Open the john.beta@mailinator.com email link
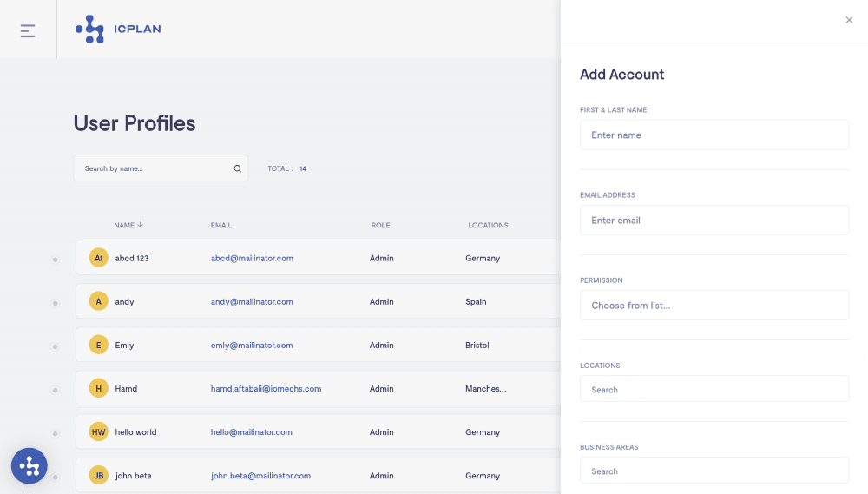The width and height of the screenshot is (868, 494). (260, 476)
